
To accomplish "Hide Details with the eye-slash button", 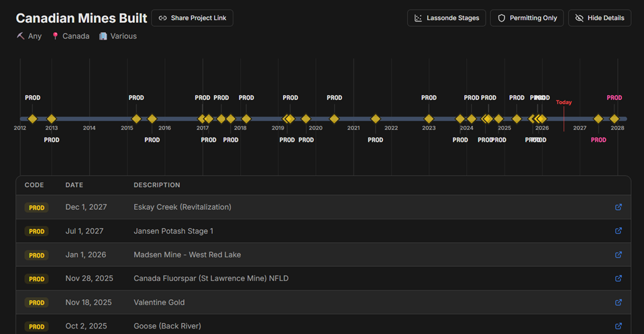I will click(600, 18).
